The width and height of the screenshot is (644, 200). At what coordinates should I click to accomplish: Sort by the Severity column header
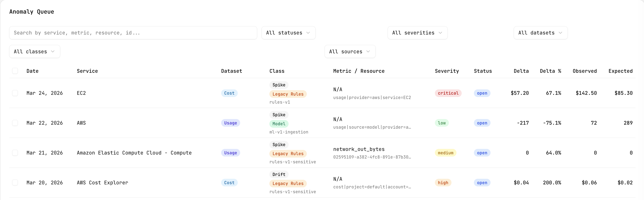(447, 71)
